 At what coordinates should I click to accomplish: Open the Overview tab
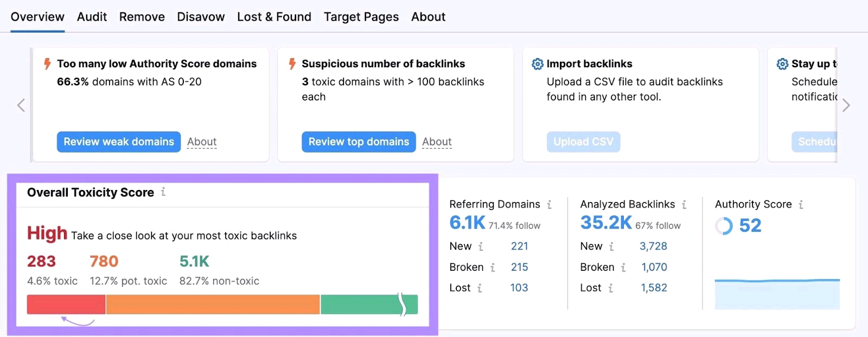pyautogui.click(x=37, y=17)
